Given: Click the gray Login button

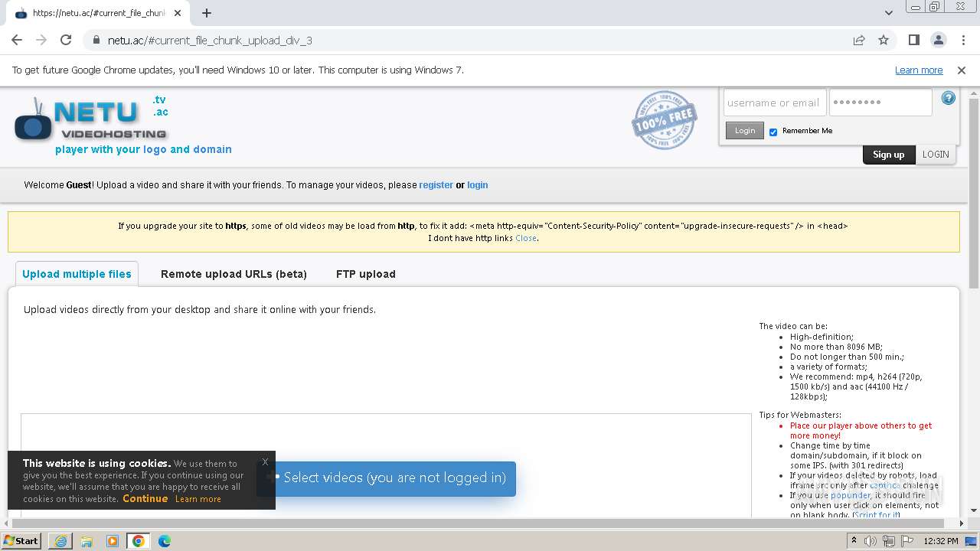Looking at the screenshot, I should 745,131.
